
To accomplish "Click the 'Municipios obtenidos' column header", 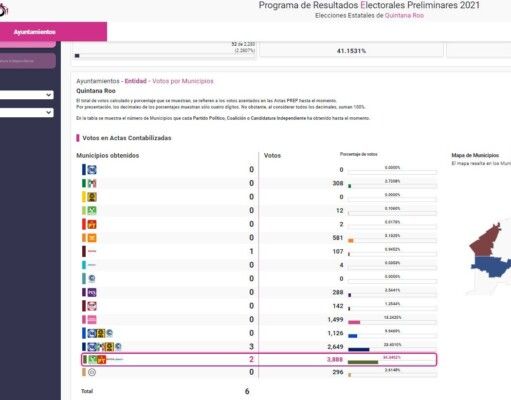I will tap(108, 155).
